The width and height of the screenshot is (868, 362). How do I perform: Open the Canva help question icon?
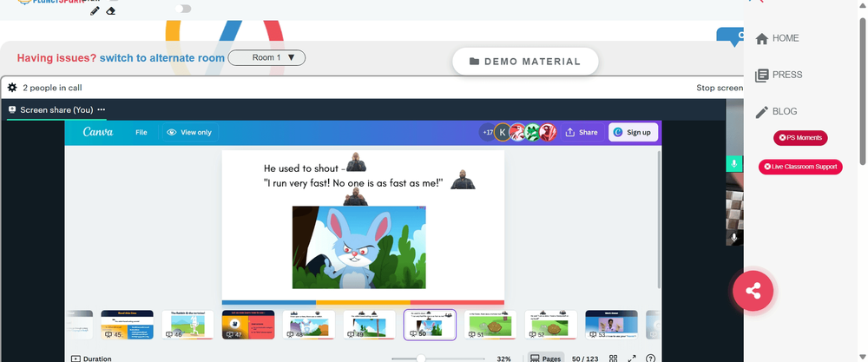650,359
